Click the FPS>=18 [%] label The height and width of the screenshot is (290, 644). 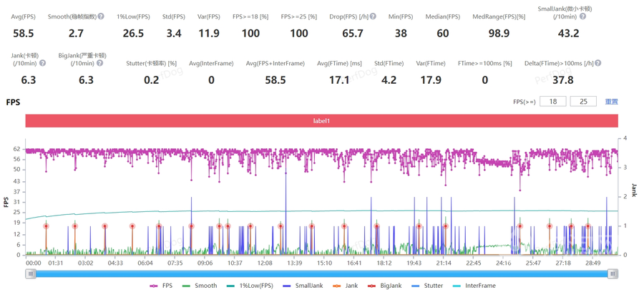tap(250, 17)
